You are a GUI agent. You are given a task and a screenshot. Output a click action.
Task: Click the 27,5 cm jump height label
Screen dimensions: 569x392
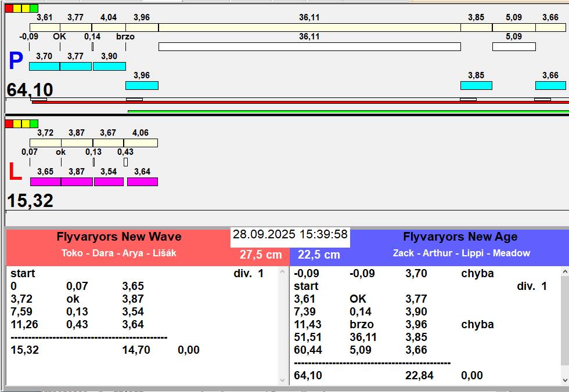coord(261,255)
